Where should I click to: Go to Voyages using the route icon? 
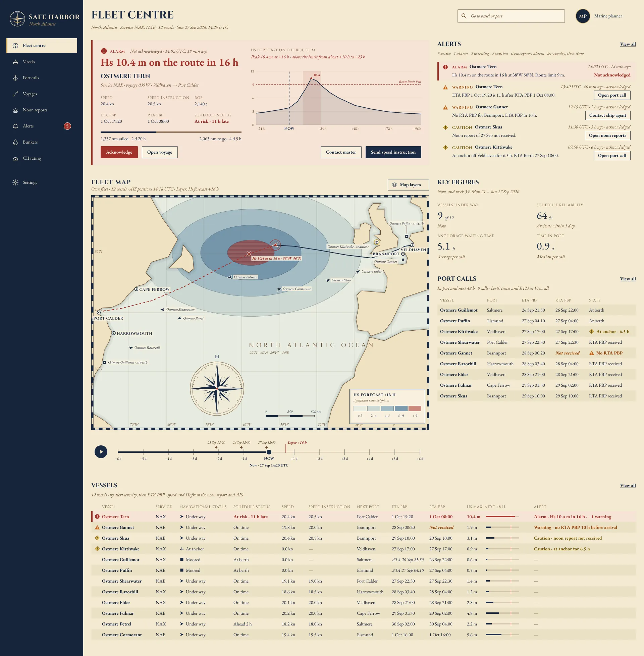15,94
